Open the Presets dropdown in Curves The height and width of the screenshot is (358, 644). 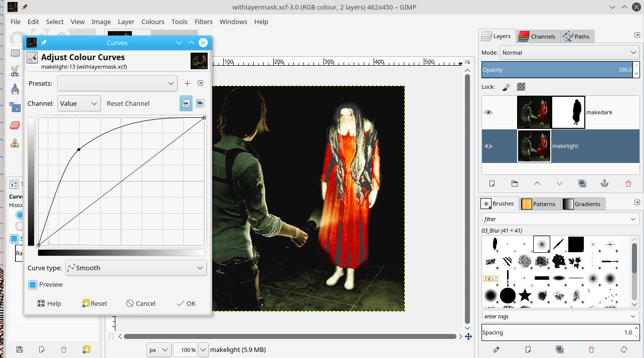tap(117, 83)
